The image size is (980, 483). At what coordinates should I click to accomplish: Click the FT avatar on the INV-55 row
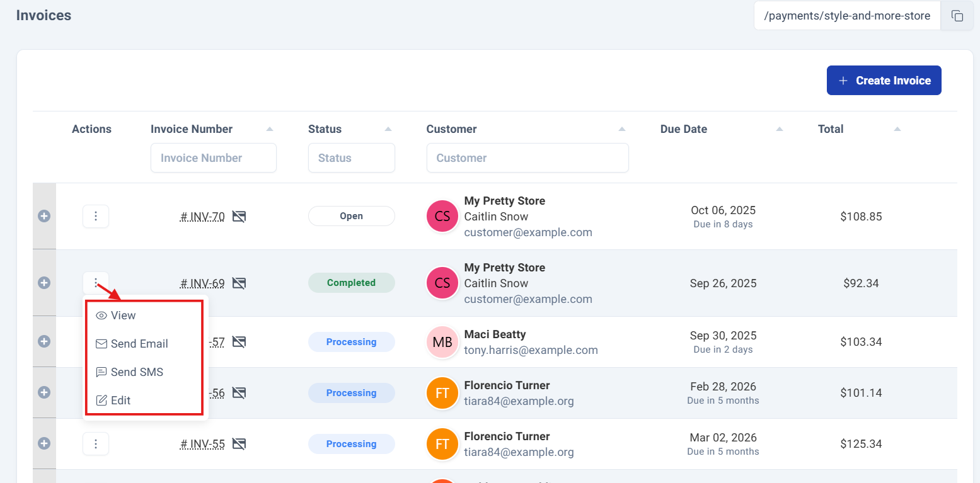tap(442, 444)
